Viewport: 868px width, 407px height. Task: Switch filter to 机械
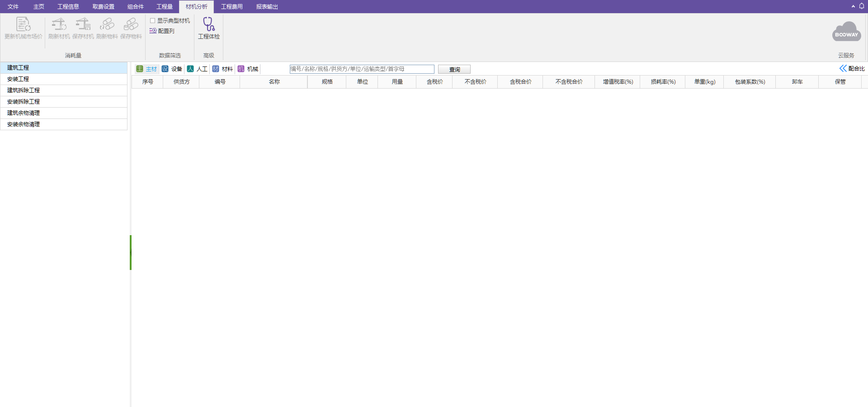(x=248, y=69)
